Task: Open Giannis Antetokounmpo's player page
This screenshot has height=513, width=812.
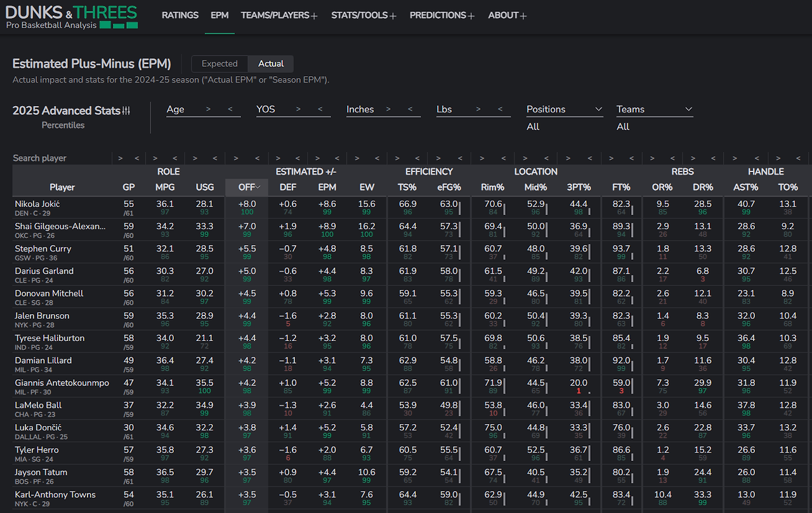Action: 62,383
